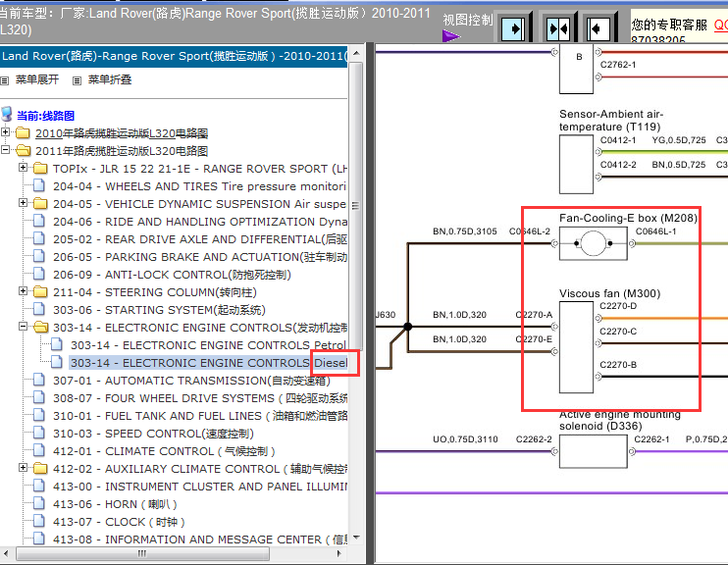Click the tree panel's scroll-down arrow
This screenshot has width=728, height=565.
(356, 538)
